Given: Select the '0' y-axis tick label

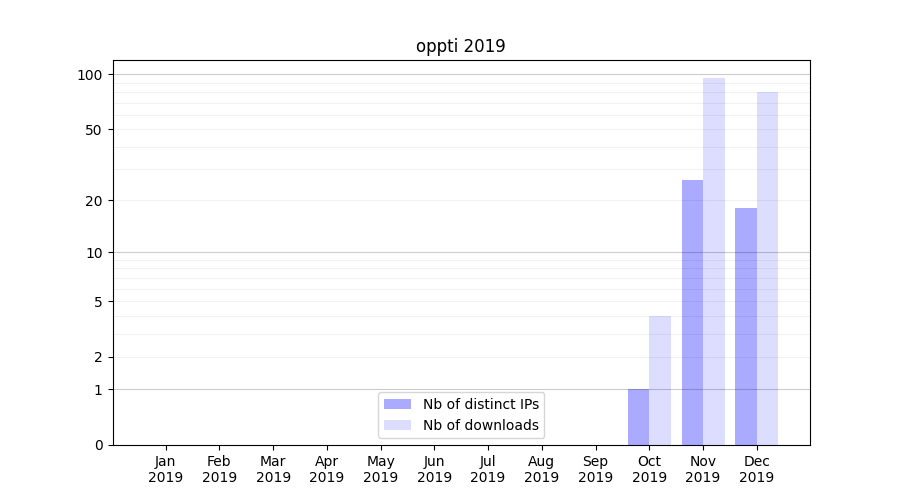Looking at the screenshot, I should click(x=98, y=445).
